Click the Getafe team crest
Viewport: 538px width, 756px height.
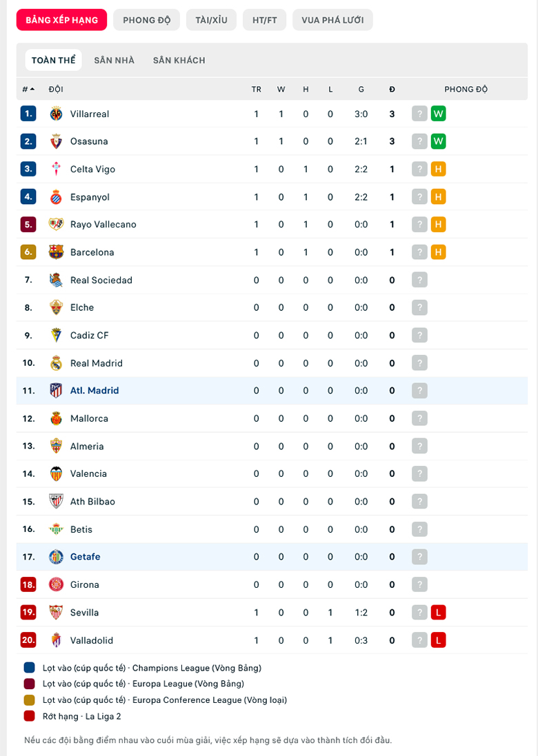[x=56, y=557]
